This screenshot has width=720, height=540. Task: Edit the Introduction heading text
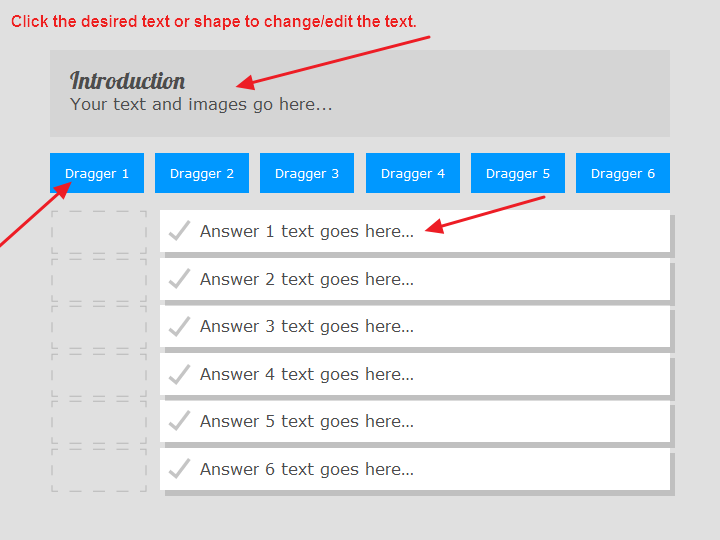[x=127, y=81]
